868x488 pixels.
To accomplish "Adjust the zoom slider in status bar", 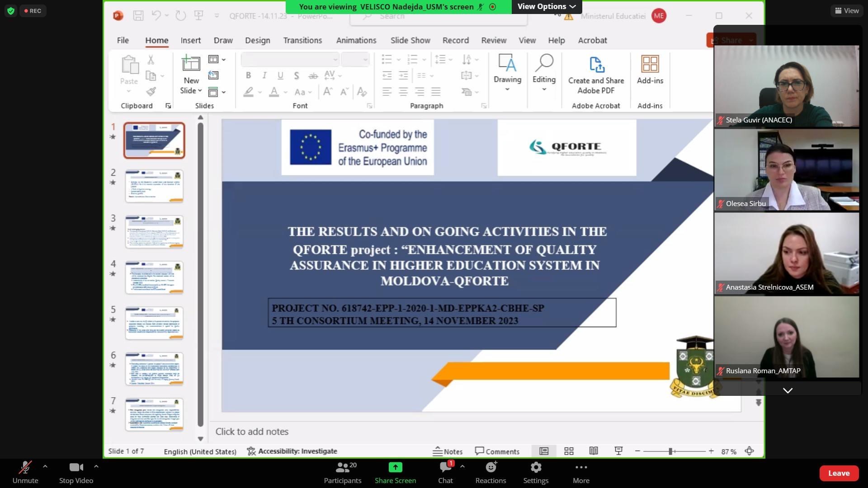I will (x=671, y=451).
